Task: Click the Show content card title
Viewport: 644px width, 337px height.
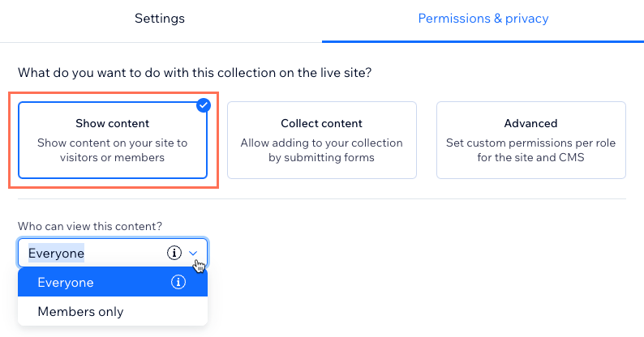Action: coord(112,123)
